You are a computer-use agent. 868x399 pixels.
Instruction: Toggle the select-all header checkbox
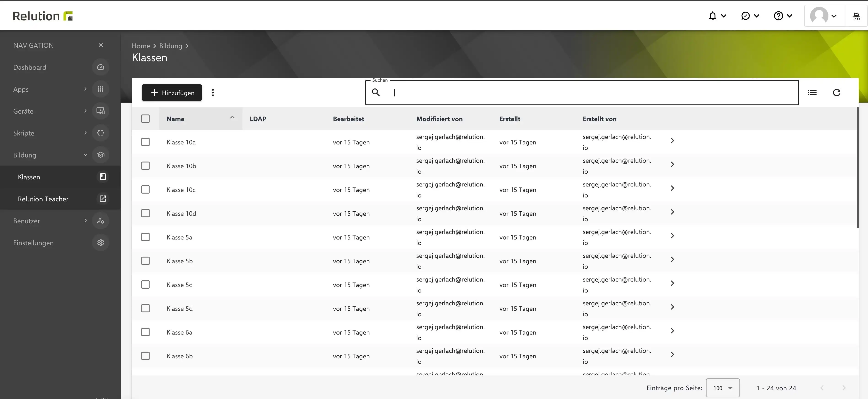point(145,119)
